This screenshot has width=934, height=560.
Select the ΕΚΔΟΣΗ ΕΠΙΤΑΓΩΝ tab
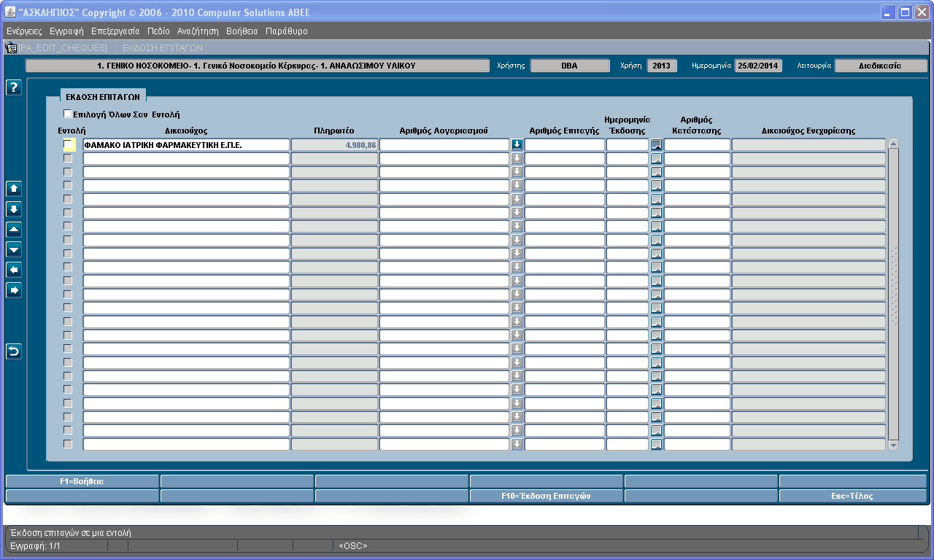coord(103,96)
